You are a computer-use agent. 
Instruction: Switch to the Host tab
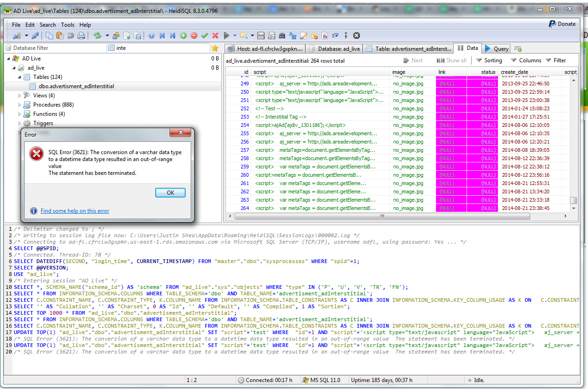(266, 48)
